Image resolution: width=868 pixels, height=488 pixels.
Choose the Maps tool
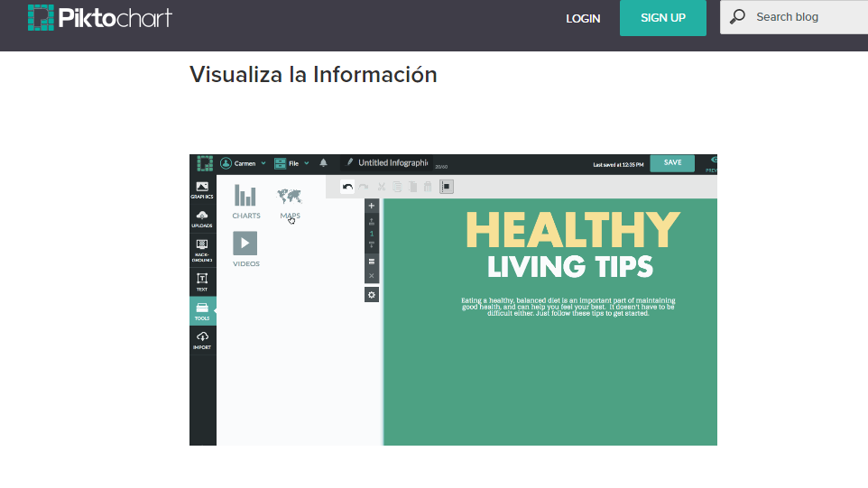290,203
